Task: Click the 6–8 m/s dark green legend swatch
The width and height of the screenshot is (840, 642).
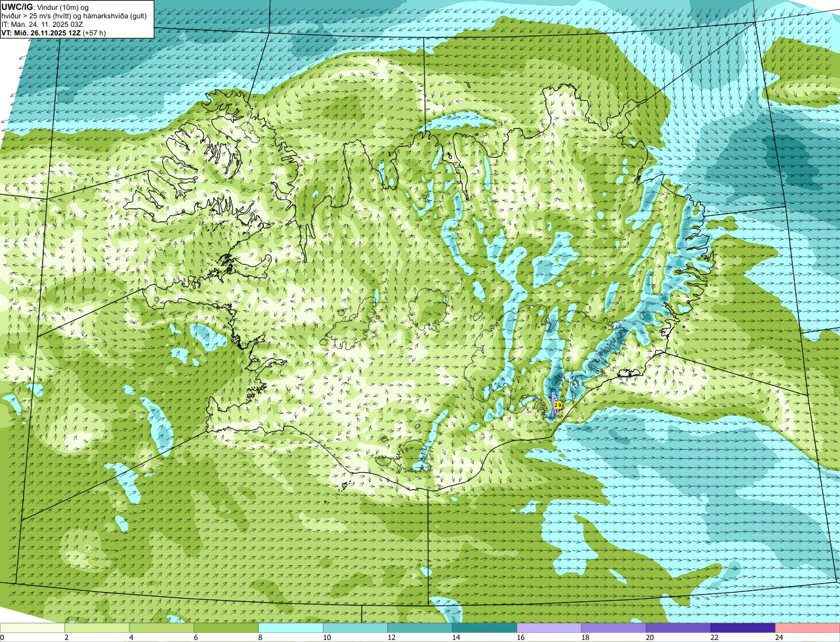Action: [x=226, y=628]
